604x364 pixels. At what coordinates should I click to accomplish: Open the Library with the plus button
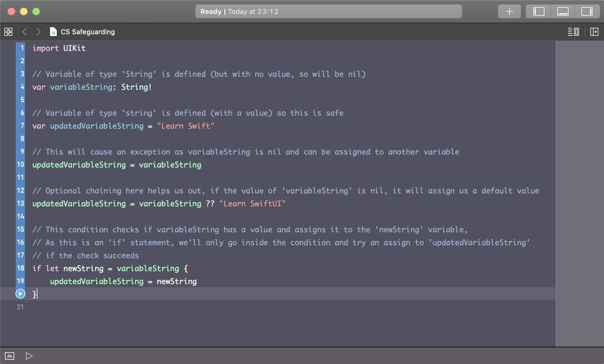point(510,12)
